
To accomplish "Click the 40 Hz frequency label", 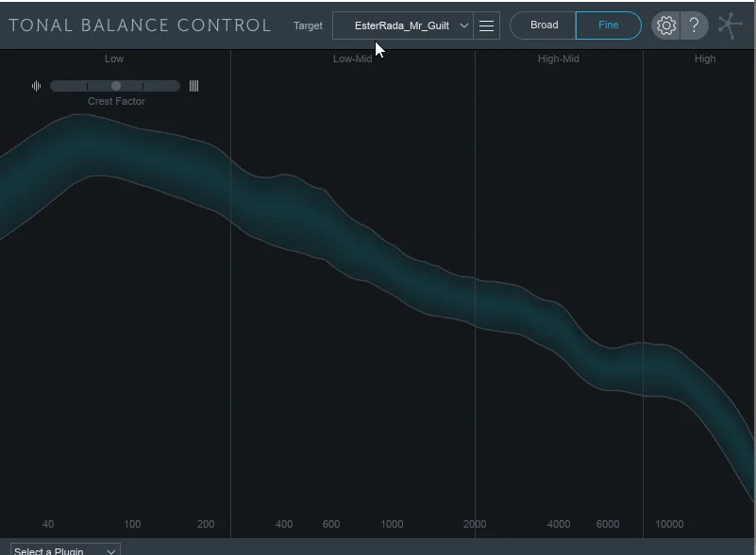I will (48, 524).
